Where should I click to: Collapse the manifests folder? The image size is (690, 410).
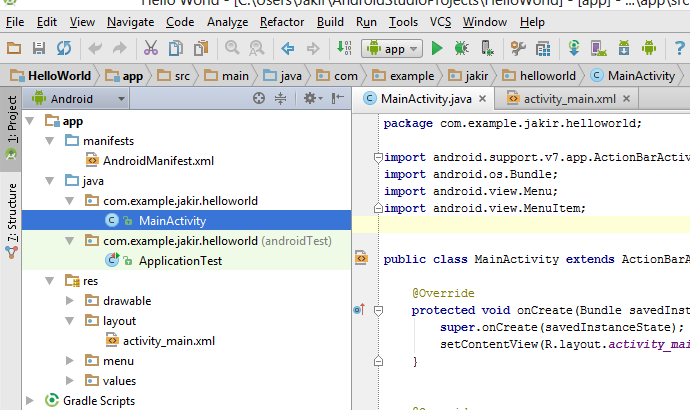(50, 140)
